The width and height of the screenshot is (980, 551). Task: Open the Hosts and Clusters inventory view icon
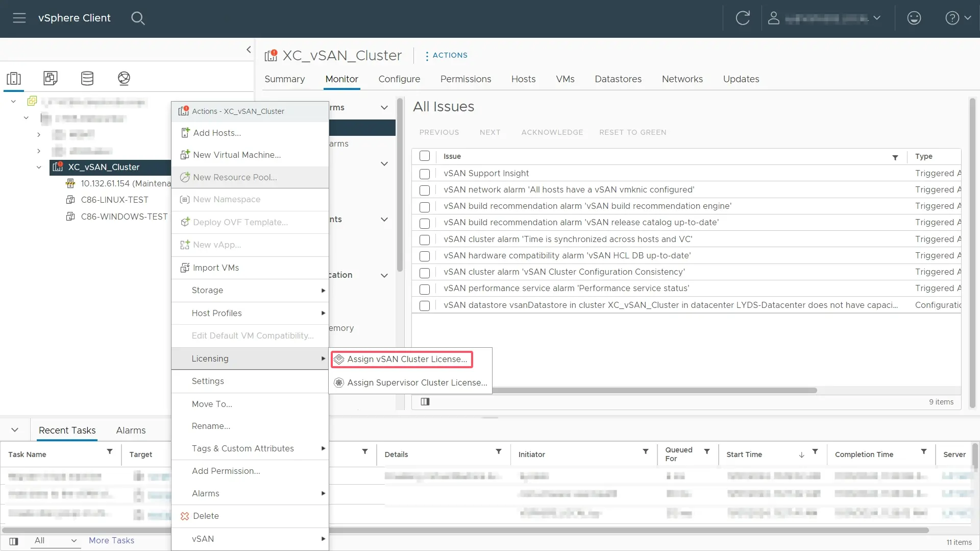click(14, 78)
